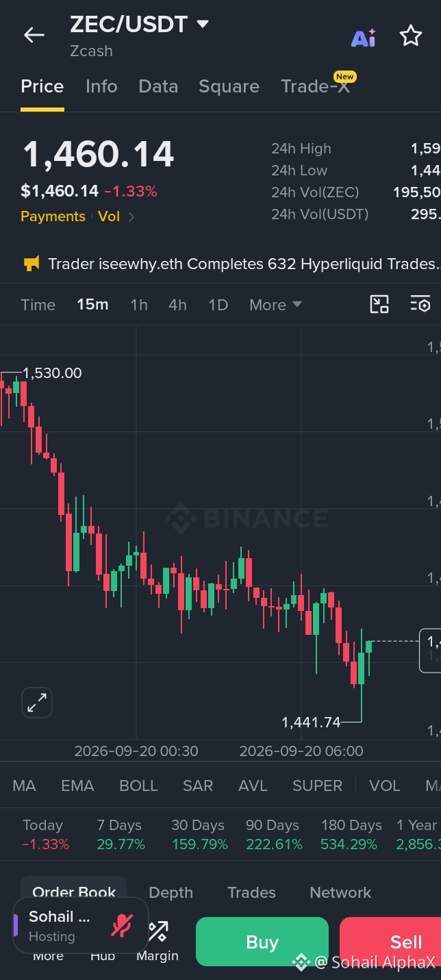Toggle the VOL indicator
The image size is (441, 980).
(384, 786)
